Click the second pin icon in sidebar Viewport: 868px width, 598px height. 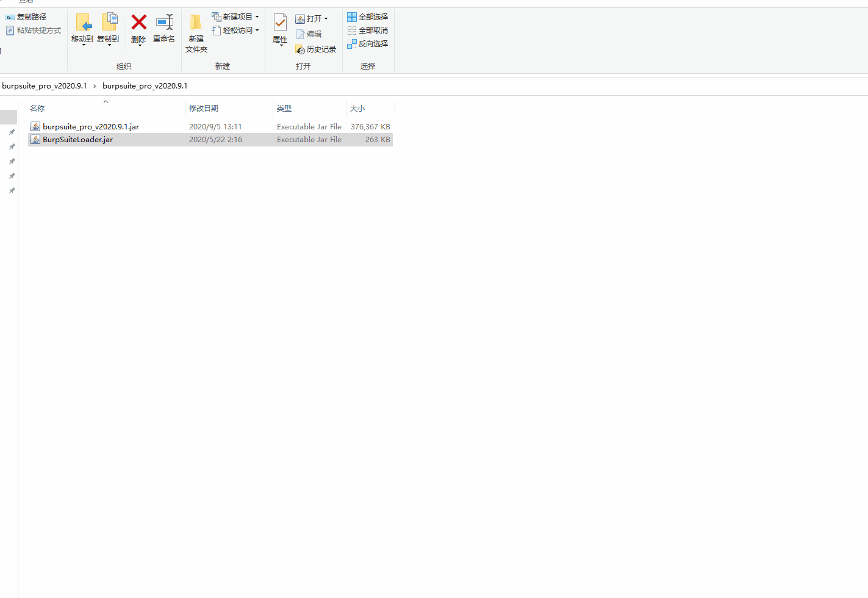(12, 146)
